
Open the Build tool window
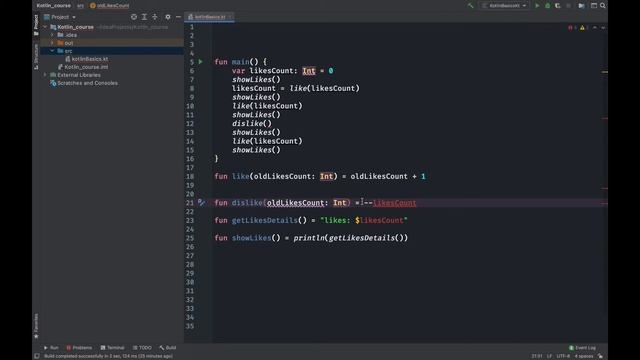point(168,348)
